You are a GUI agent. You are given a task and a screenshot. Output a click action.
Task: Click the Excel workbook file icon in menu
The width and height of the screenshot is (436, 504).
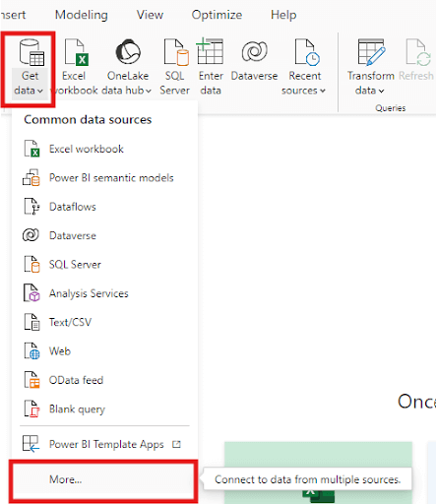coord(31,149)
